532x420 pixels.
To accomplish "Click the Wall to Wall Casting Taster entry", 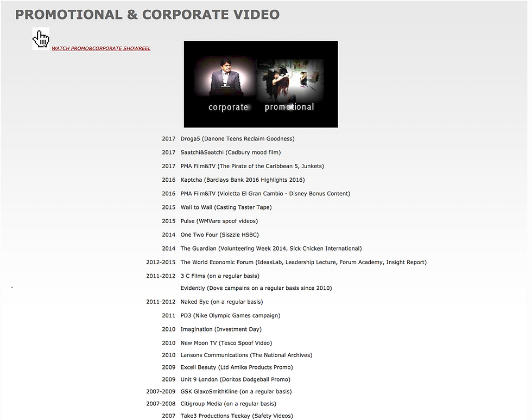I will [226, 207].
